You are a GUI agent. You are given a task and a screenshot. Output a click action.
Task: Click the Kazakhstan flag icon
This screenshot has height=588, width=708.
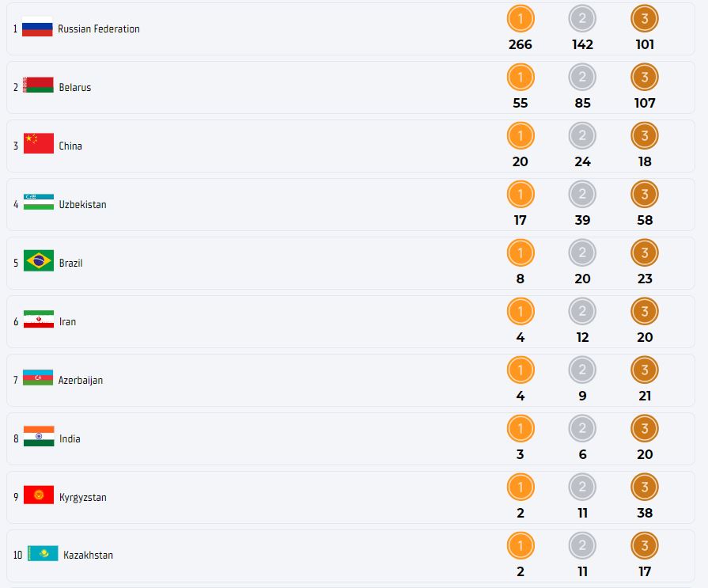[43, 554]
